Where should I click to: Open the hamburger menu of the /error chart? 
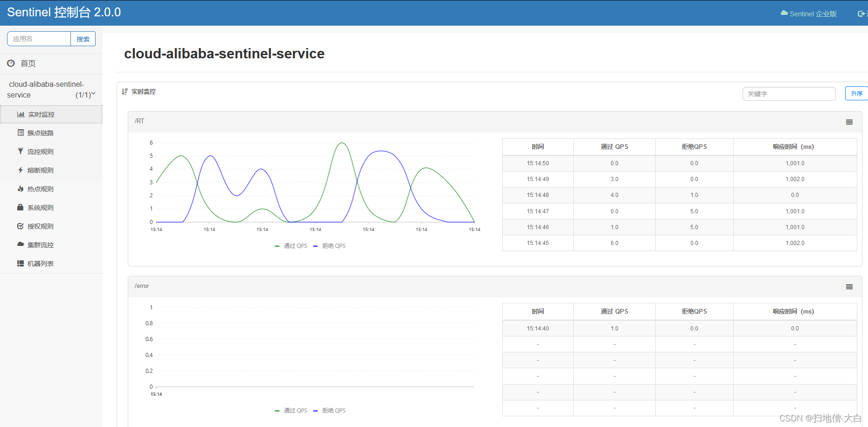(x=849, y=287)
